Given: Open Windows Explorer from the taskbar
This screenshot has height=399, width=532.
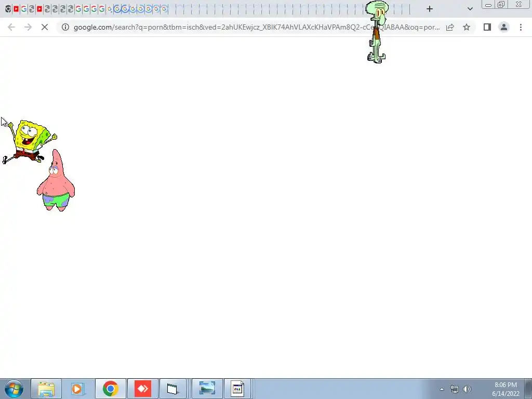Looking at the screenshot, I should tap(46, 389).
